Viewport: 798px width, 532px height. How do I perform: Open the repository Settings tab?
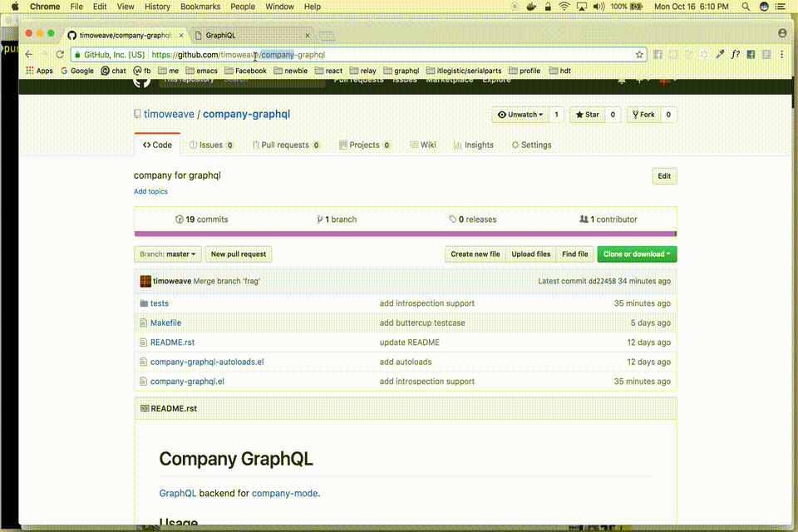click(x=531, y=145)
